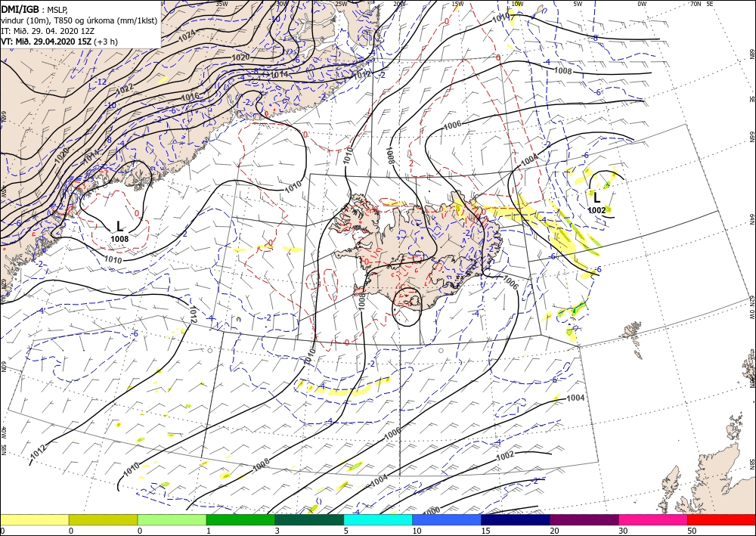Screen dimensions: 756x536
Task: Click the cyan legend color swatch
Action: (x=378, y=519)
